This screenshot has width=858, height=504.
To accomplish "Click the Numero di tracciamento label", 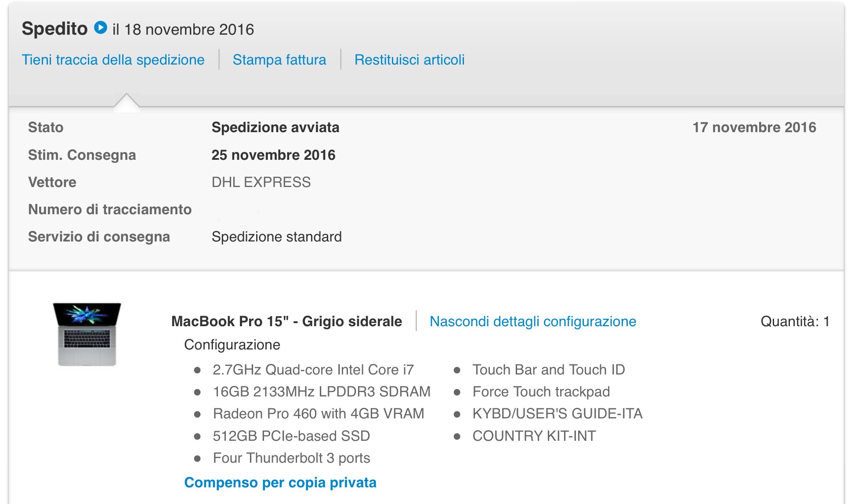I will coord(110,209).
